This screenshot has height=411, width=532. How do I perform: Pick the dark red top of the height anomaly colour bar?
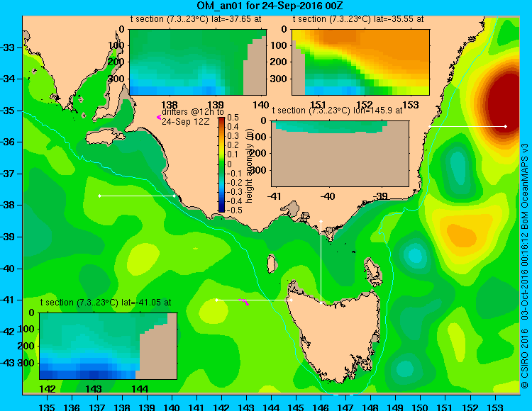pyautogui.click(x=221, y=120)
